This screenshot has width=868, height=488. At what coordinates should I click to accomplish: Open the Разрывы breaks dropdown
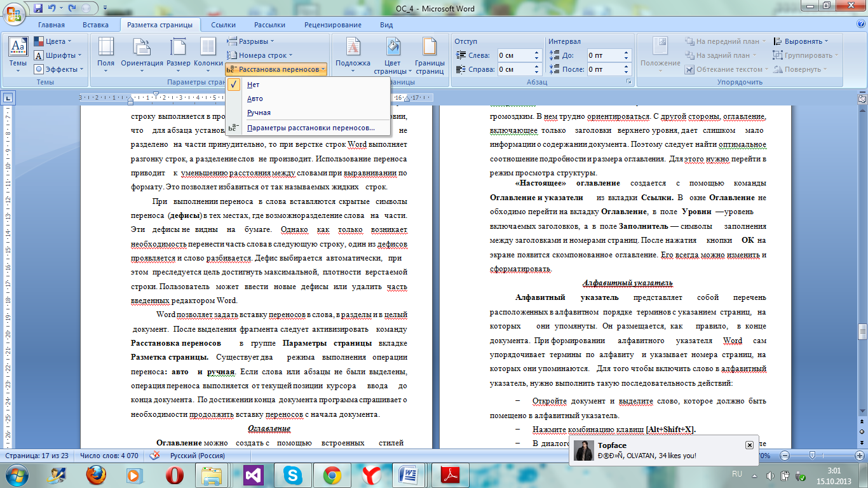(252, 41)
